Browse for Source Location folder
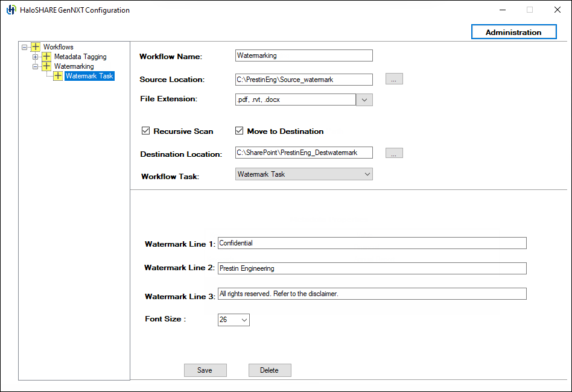Screen dimensions: 572x392 [x=394, y=79]
